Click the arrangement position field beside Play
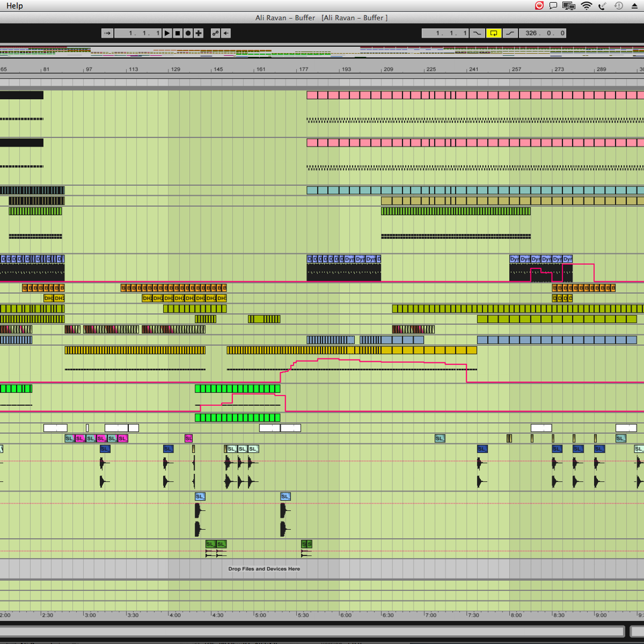This screenshot has width=644, height=644. click(138, 33)
